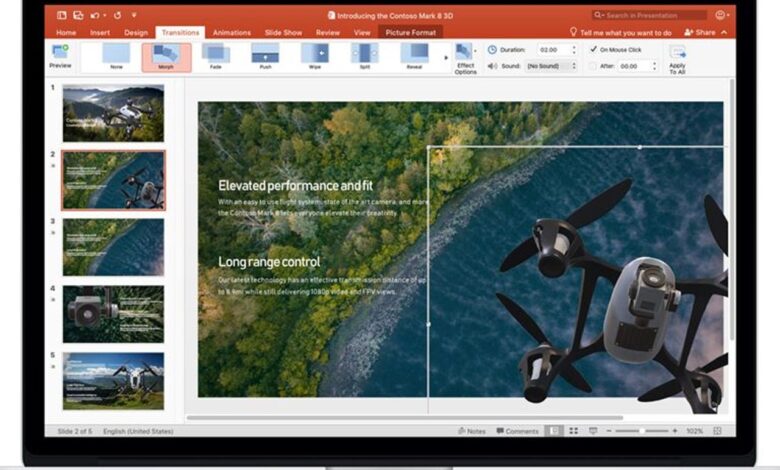Click the zoom slider in status bar
The width and height of the screenshot is (780, 470).
(642, 431)
